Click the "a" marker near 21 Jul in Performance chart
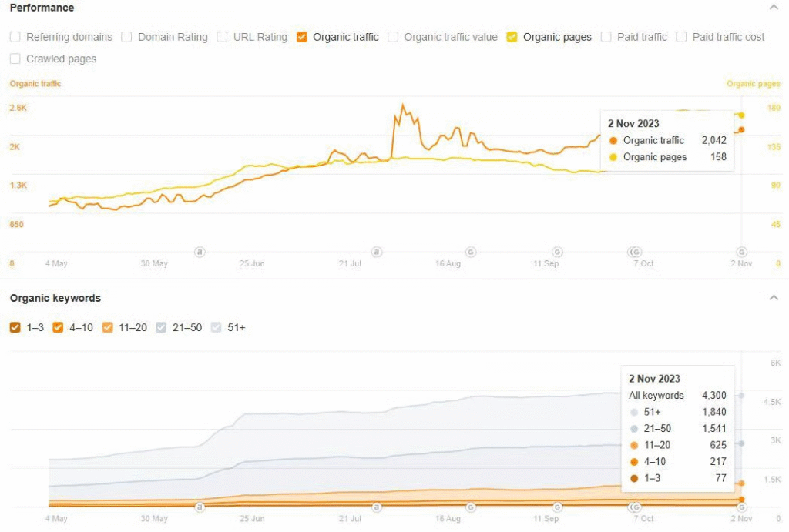Image resolution: width=789 pixels, height=532 pixels. coord(377,252)
